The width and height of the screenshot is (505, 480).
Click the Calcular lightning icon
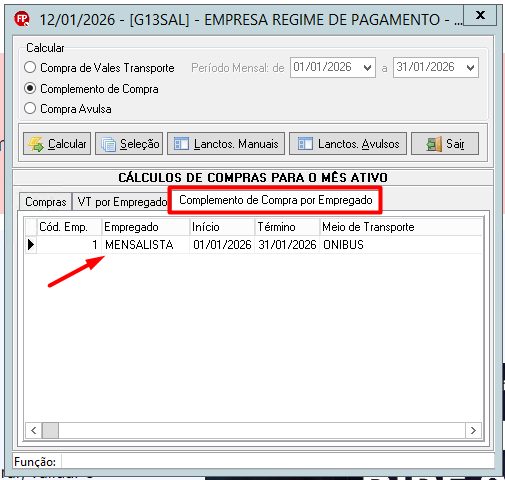tap(36, 144)
